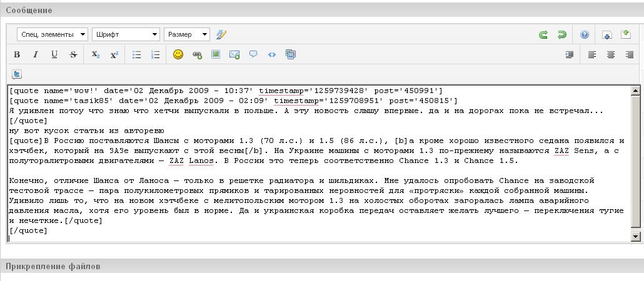Wrap text in quote tags

pos(253,54)
